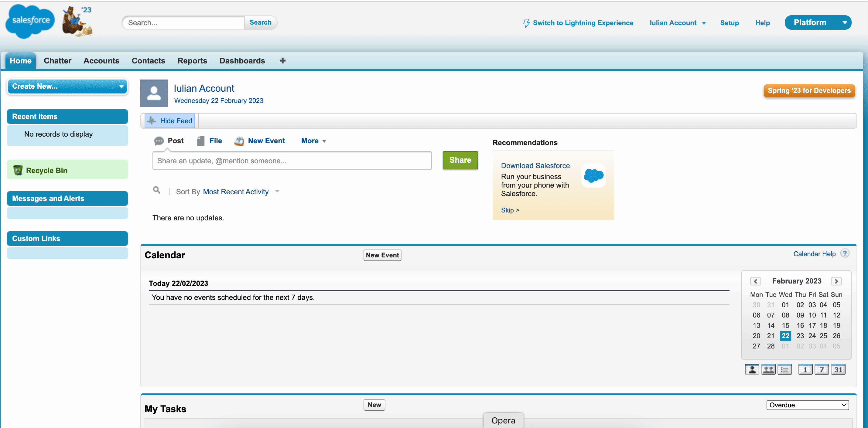Select the Home tab
The image size is (868, 428).
[21, 61]
